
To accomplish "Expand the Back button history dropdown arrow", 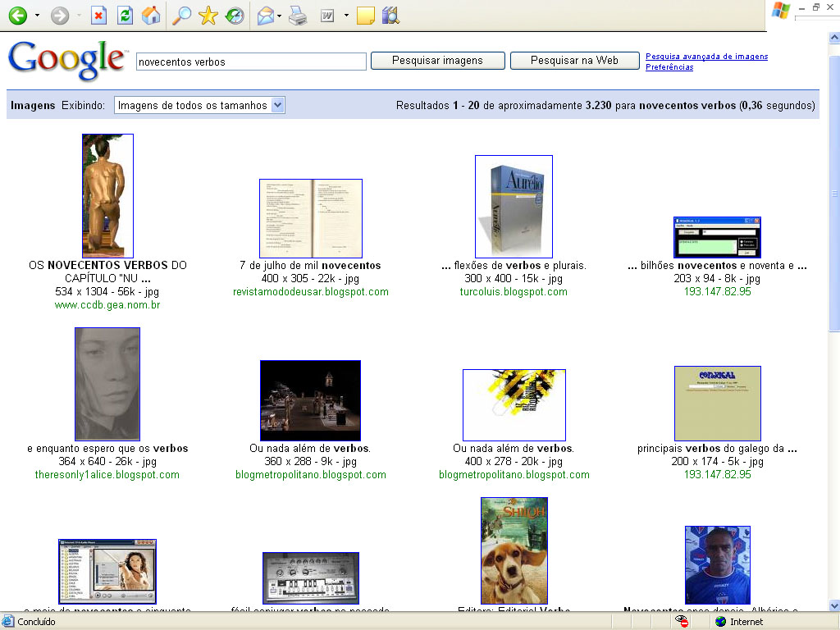I will (38, 15).
